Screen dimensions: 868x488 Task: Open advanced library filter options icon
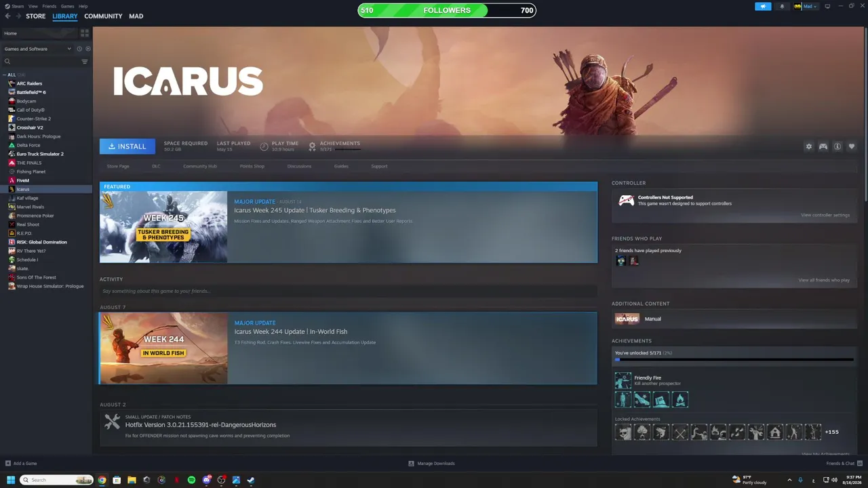point(85,62)
